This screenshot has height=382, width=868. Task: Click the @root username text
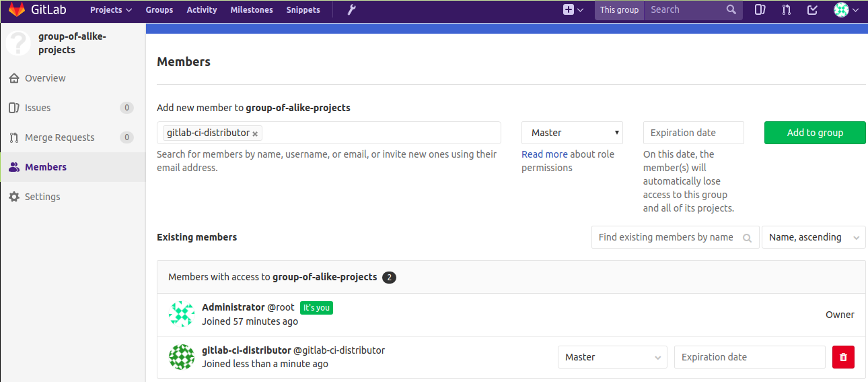coord(281,307)
